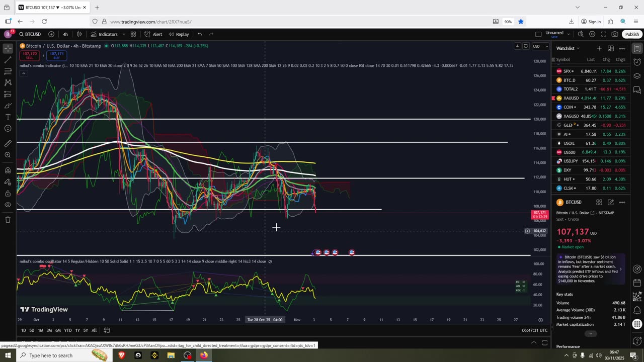Undo the last chart action
This screenshot has width=644, height=362.
click(200, 34)
